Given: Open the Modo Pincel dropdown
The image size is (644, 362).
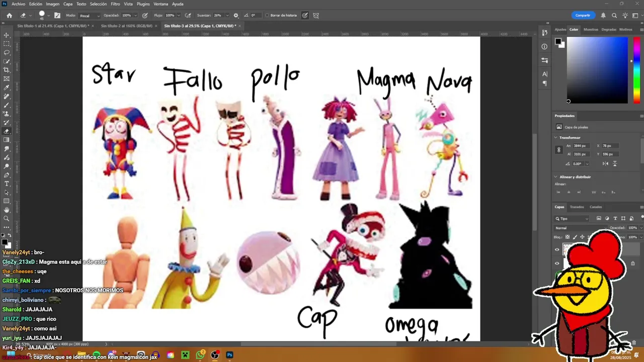Looking at the screenshot, I should click(90, 16).
